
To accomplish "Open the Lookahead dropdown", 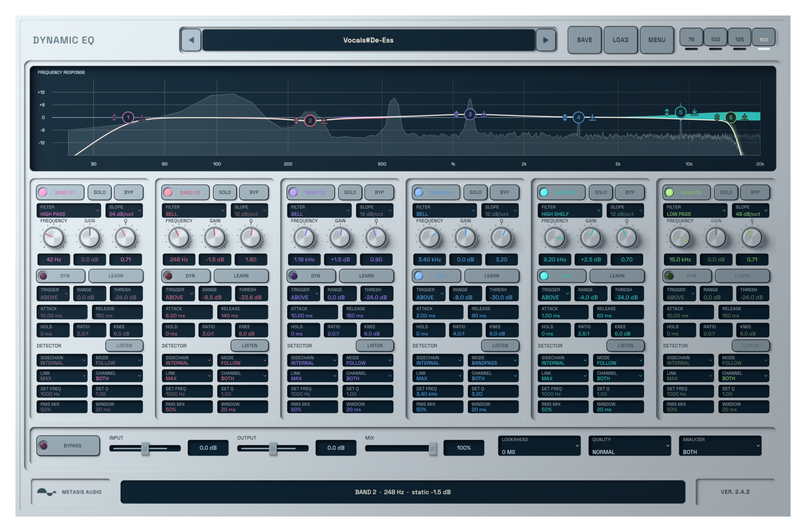I will click(x=539, y=445).
